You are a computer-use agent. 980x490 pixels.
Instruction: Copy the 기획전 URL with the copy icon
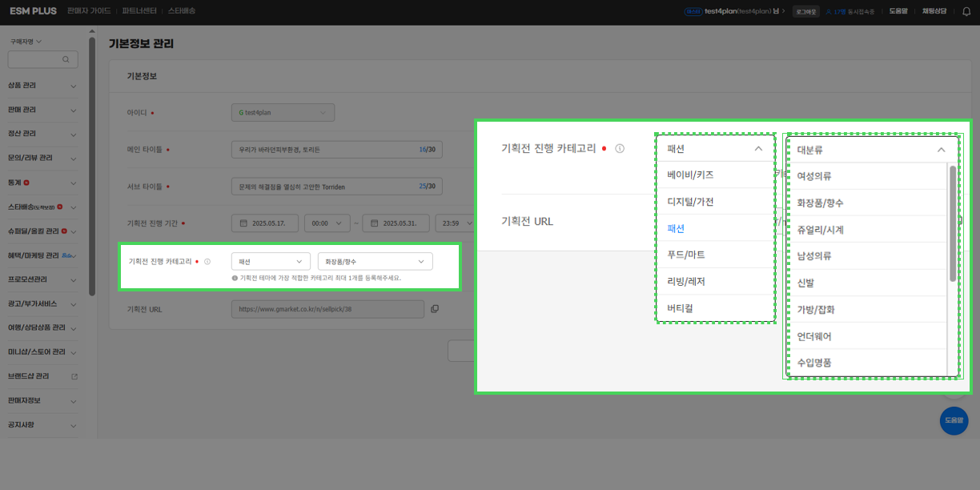[435, 309]
